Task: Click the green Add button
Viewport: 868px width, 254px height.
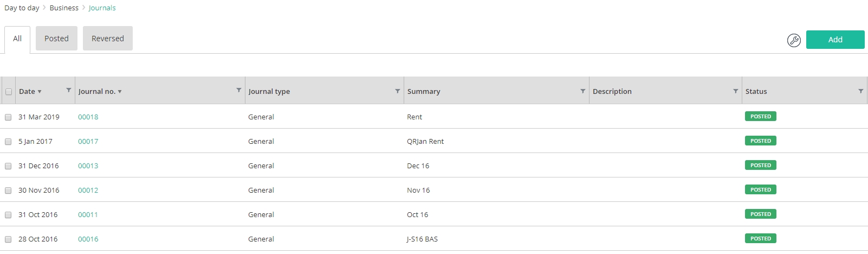Action: pyautogui.click(x=835, y=40)
